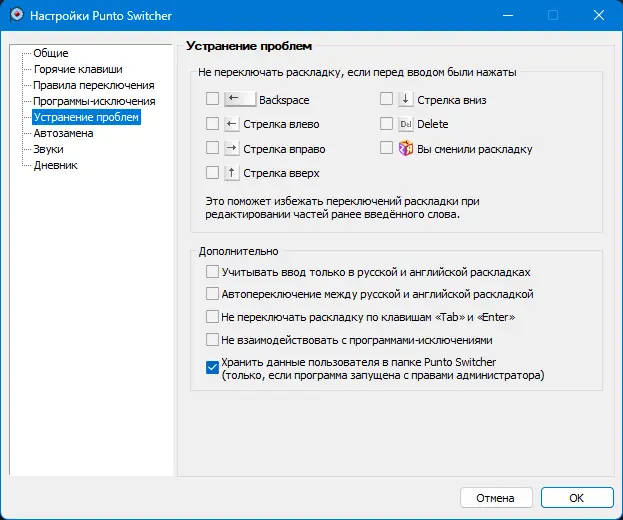Click the left arrow key icon
The height and width of the screenshot is (520, 623).
(231, 124)
